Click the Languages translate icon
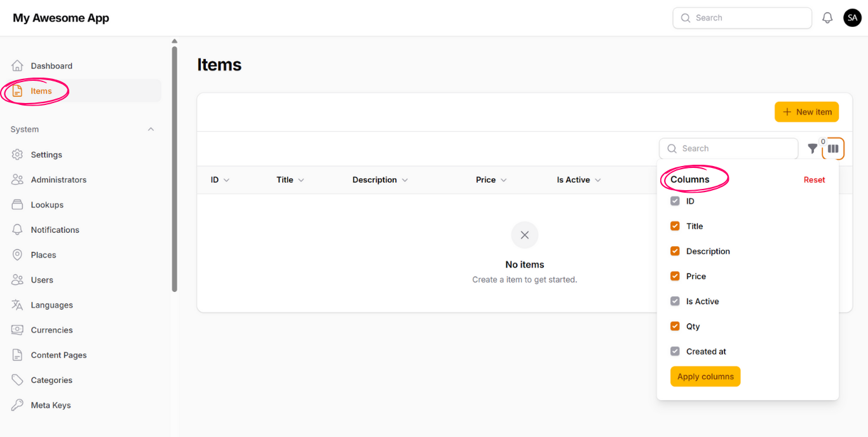Image resolution: width=868 pixels, height=437 pixels. pos(17,305)
